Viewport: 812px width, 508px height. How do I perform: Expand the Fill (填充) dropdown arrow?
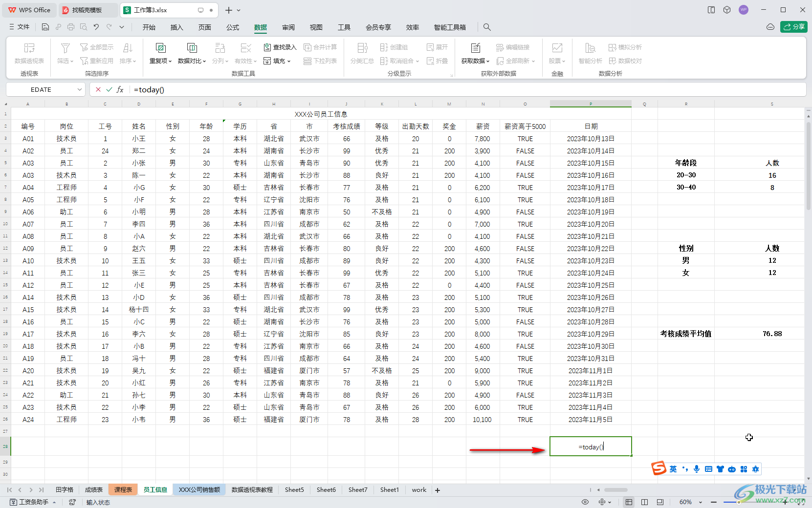coord(289,62)
